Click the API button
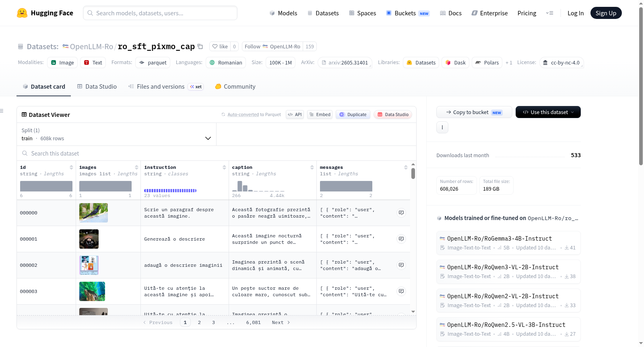 tap(295, 114)
